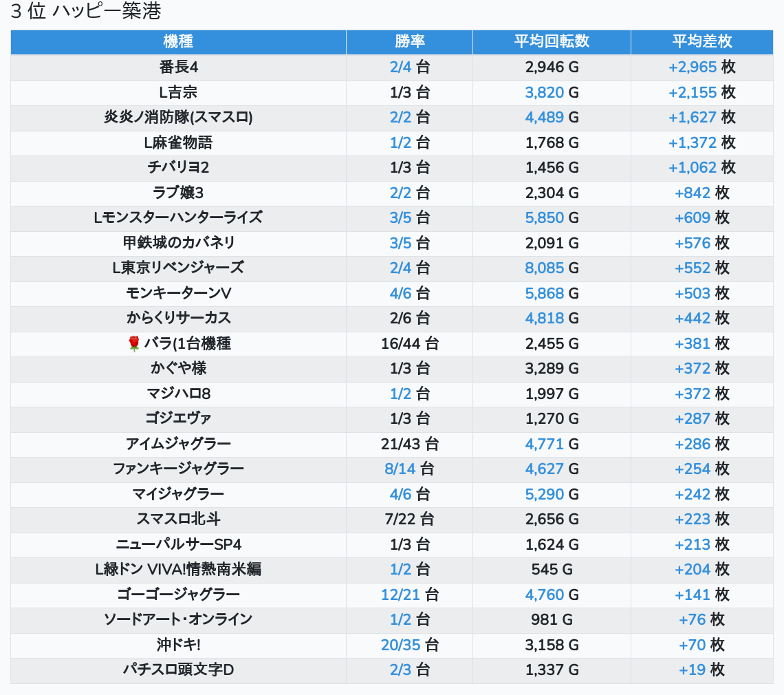Image resolution: width=784 pixels, height=695 pixels.
Task: Click the 平均差枚 column header
Action: [x=702, y=41]
